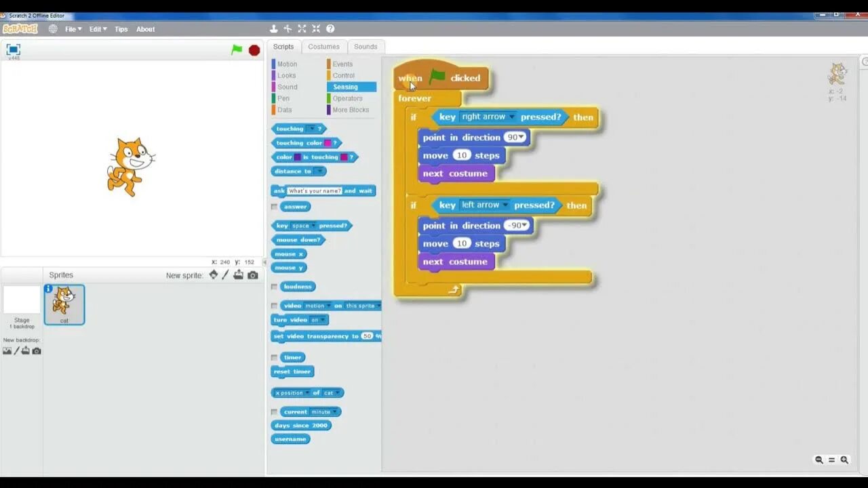Select the Grow sprite tool
Screen dimensions: 868x488
click(x=302, y=28)
